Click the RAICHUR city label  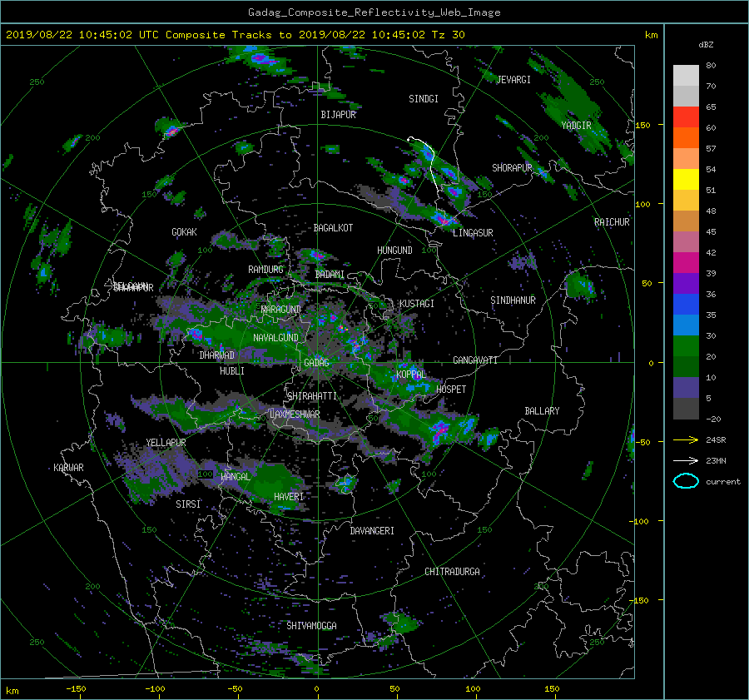(612, 222)
